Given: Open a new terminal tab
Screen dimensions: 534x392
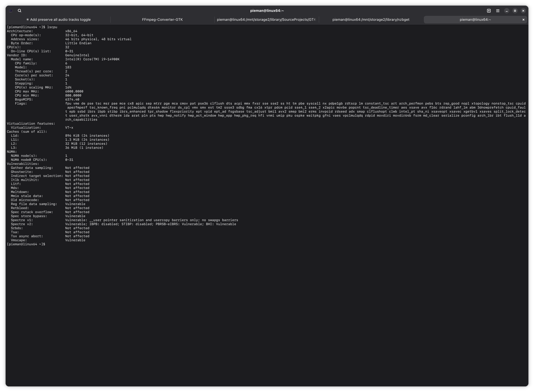Looking at the screenshot, I should pos(489,11).
